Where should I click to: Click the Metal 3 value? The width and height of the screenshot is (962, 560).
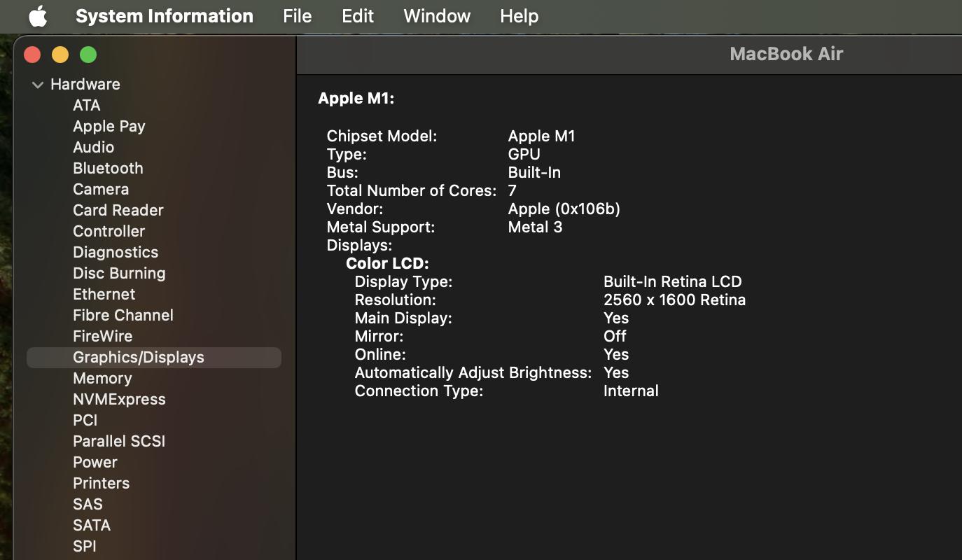pos(536,227)
